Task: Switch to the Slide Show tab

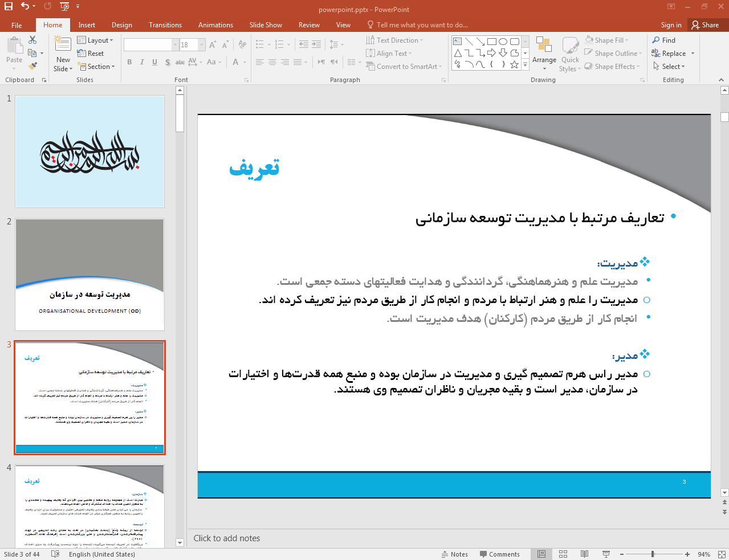Action: click(x=266, y=25)
